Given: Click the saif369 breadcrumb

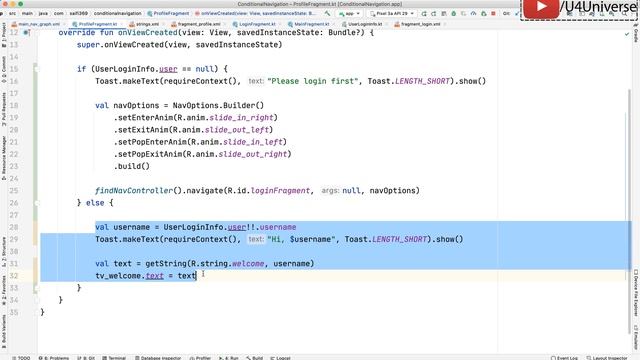Looking at the screenshot, I should coord(78,13).
